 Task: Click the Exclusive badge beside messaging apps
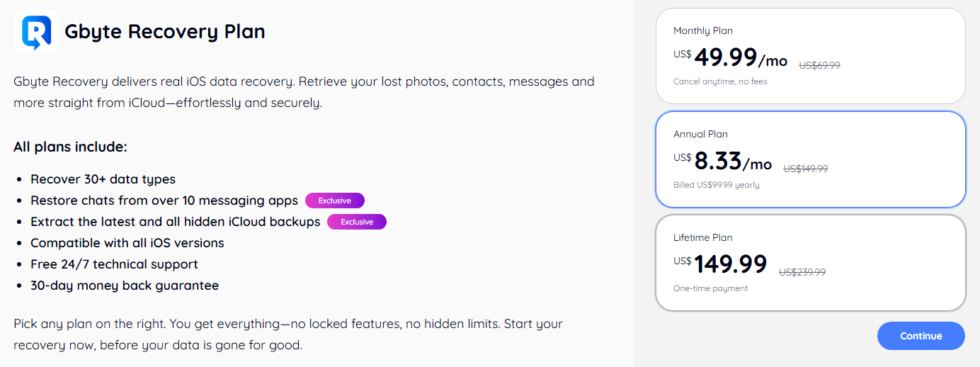pyautogui.click(x=334, y=201)
